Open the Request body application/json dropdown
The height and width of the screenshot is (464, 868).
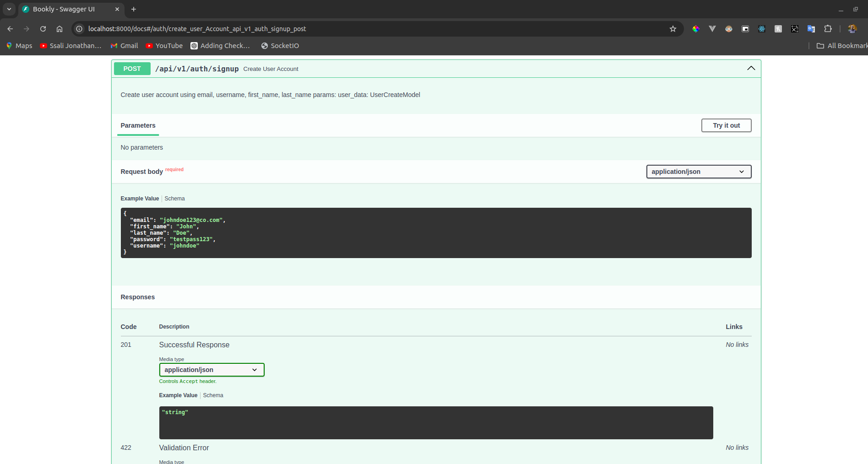coord(698,172)
